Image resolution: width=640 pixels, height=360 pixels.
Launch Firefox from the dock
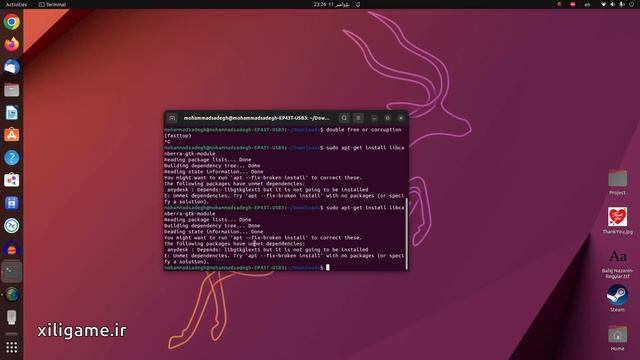click(11, 44)
